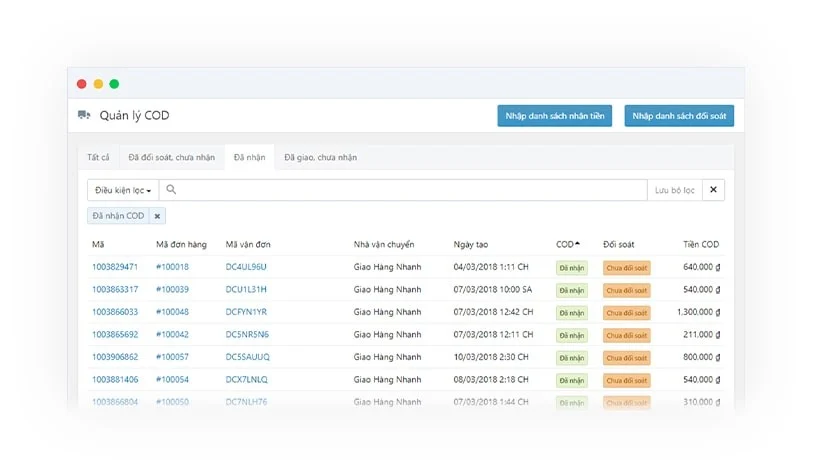Click the Ngày tạo column header
The height and width of the screenshot is (473, 813).
coord(471,244)
